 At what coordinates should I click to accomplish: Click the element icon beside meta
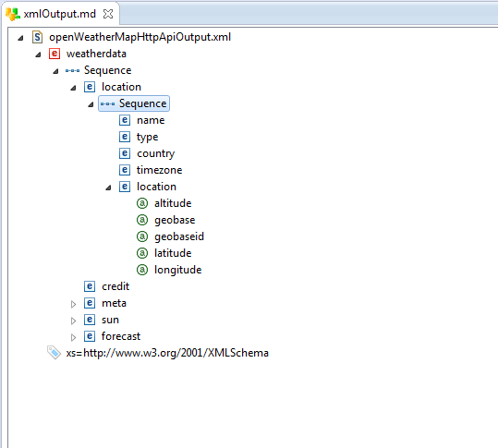tap(90, 303)
